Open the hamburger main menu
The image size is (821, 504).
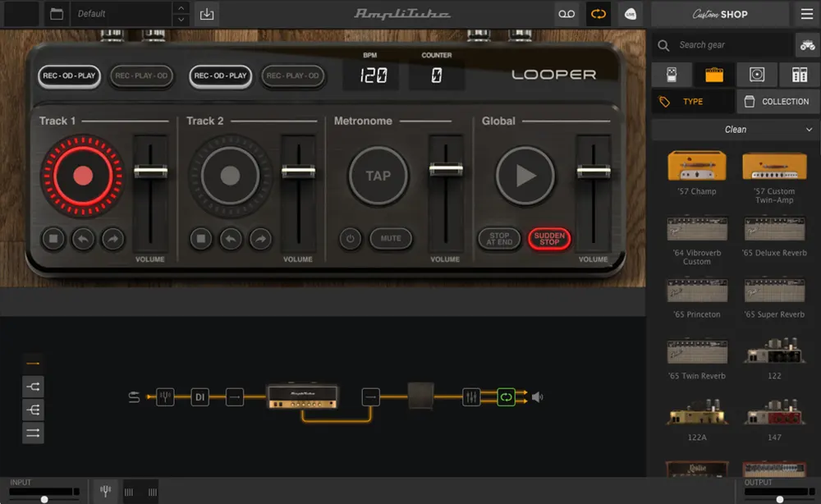807,14
